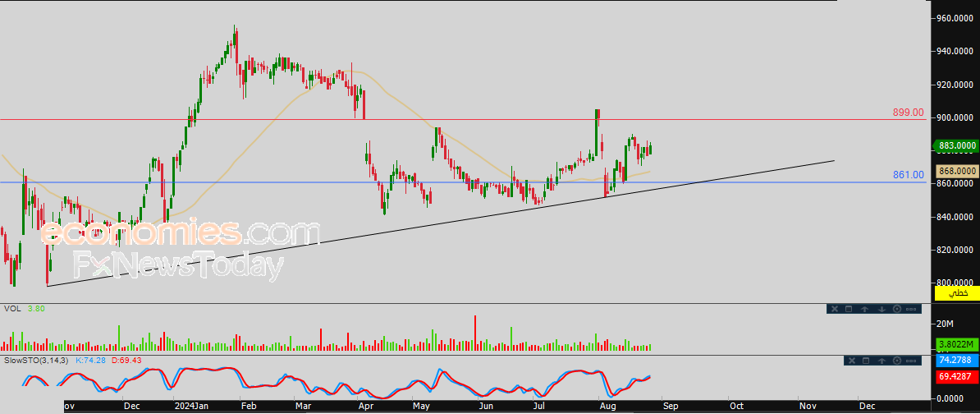Click the blue K value tag 74.2788
This screenshot has height=414, width=980.
(957, 361)
